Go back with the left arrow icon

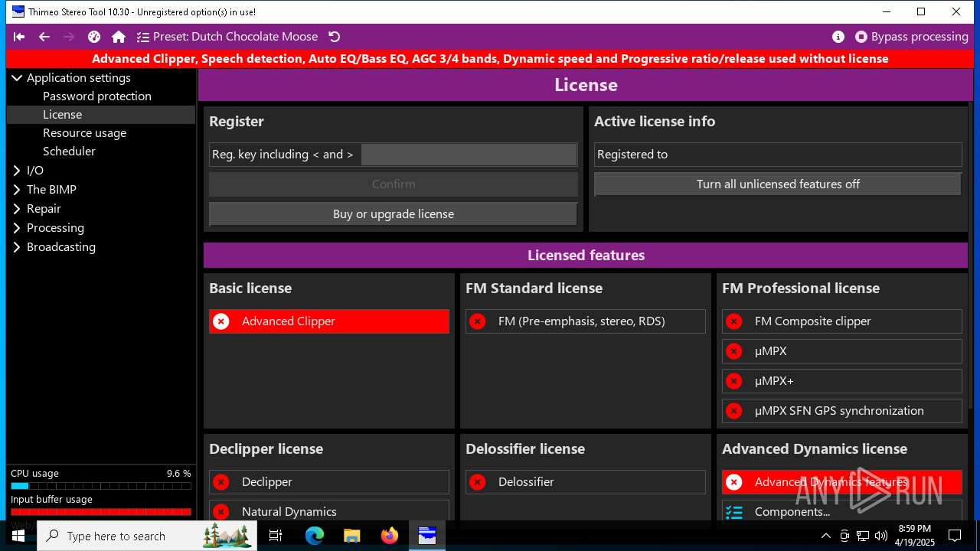pyautogui.click(x=44, y=37)
